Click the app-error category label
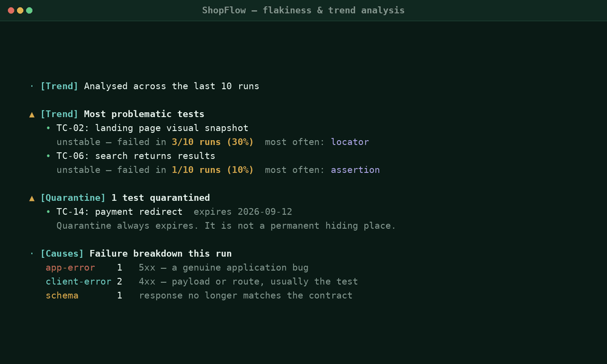 70,268
